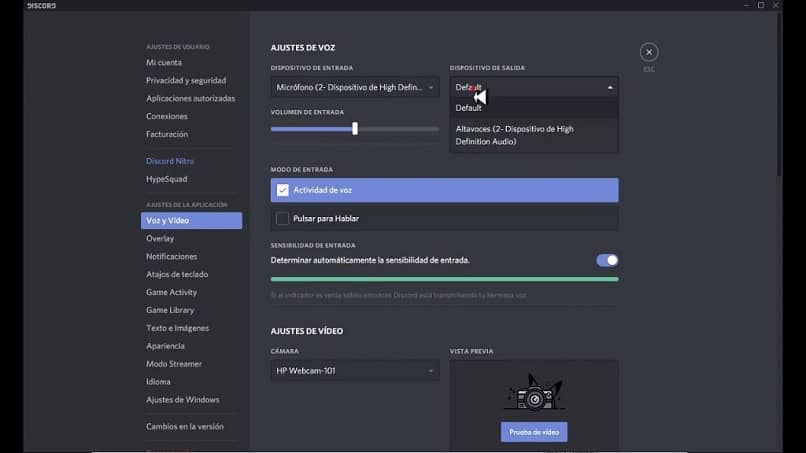Tick the Pulsar para Hablar checkbox

(283, 219)
